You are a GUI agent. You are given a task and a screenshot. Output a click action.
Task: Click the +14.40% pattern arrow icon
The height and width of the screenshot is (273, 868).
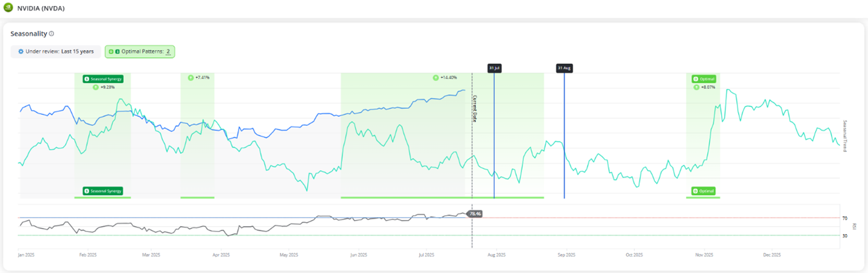pyautogui.click(x=435, y=78)
